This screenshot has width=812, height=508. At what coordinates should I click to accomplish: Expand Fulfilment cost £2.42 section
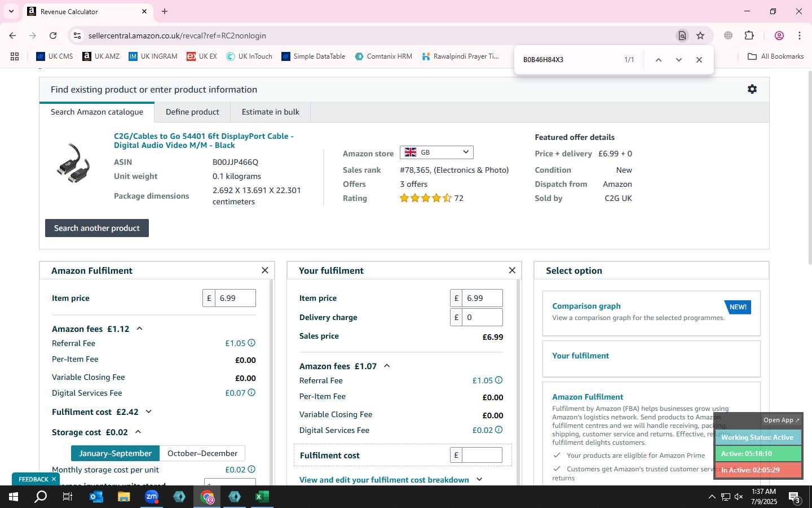148,411
